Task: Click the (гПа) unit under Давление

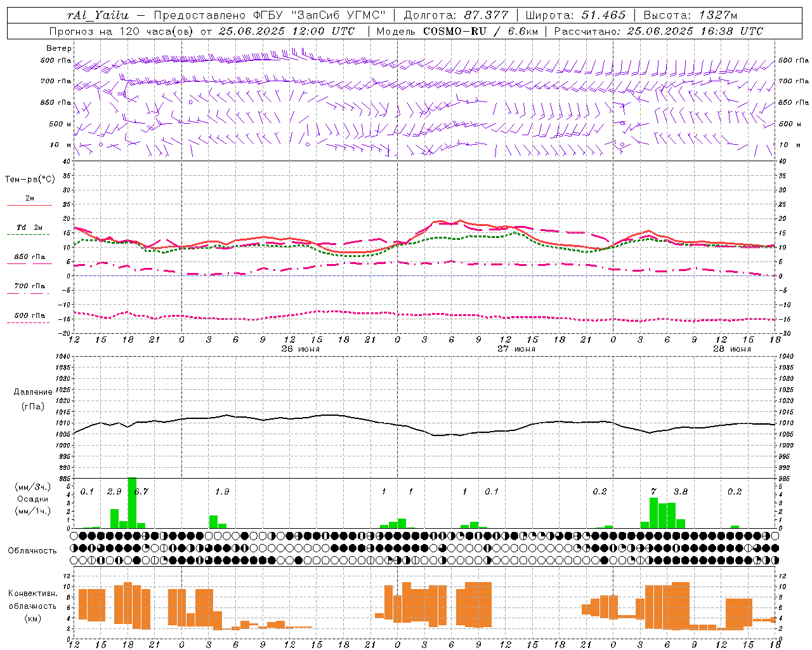Action: pyautogui.click(x=32, y=407)
